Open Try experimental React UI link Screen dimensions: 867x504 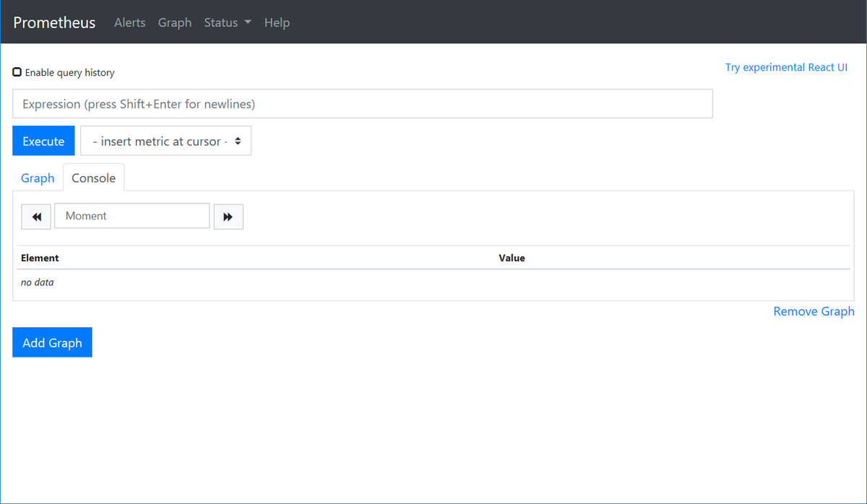787,67
